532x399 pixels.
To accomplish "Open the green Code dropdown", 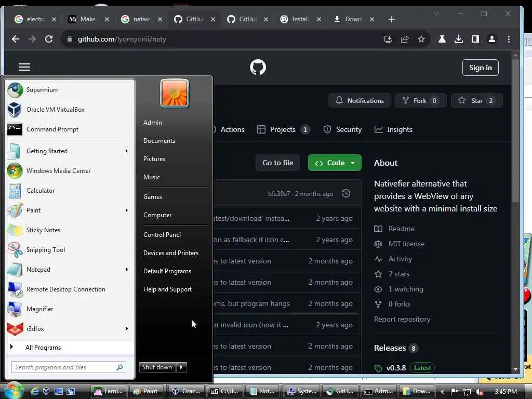I will [x=335, y=163].
